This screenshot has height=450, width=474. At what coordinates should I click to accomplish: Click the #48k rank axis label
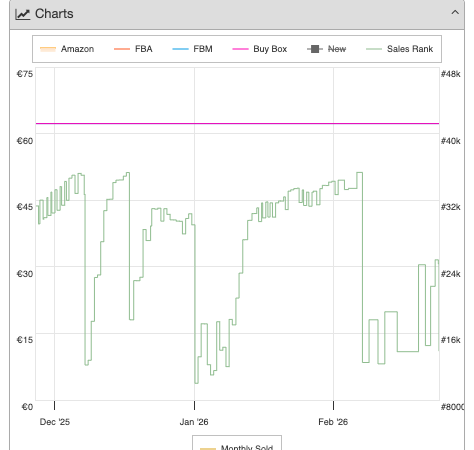[451, 74]
